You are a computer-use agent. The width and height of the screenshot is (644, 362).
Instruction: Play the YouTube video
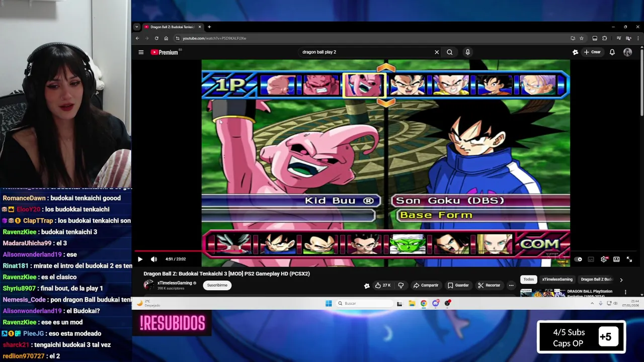pos(140,259)
